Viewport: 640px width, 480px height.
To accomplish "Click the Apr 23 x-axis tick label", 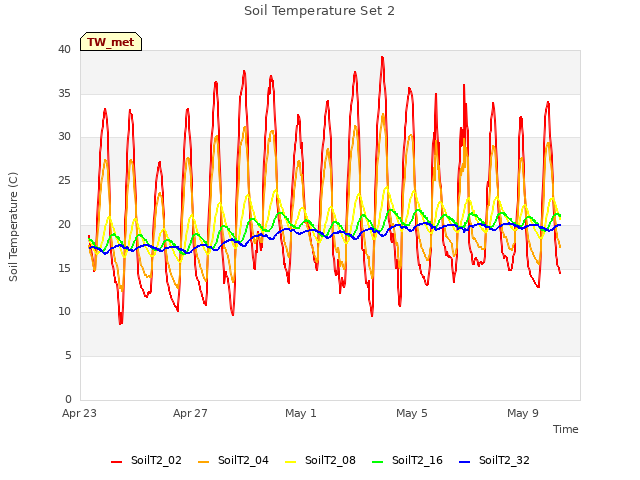I will 79,413.
